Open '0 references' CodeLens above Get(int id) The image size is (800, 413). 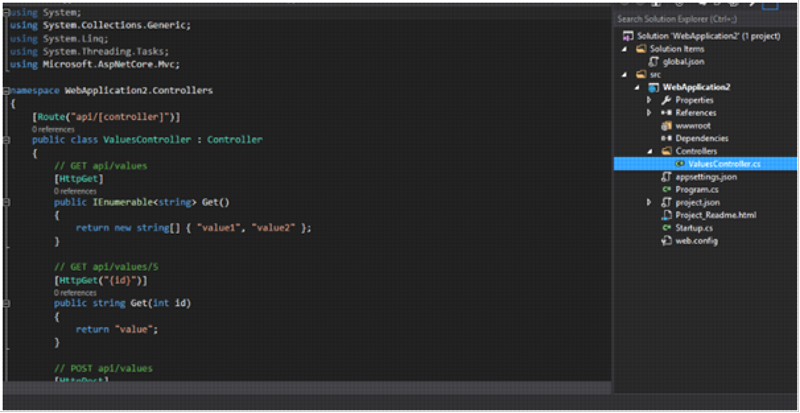(x=75, y=293)
